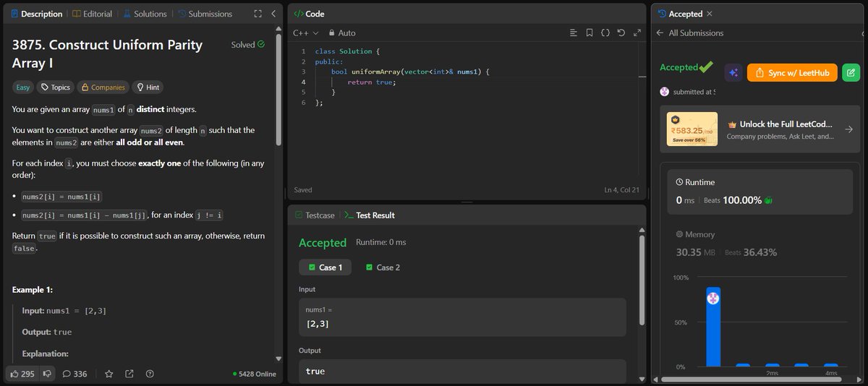Switch to the Testcase tab
The height and width of the screenshot is (386, 868).
(315, 215)
